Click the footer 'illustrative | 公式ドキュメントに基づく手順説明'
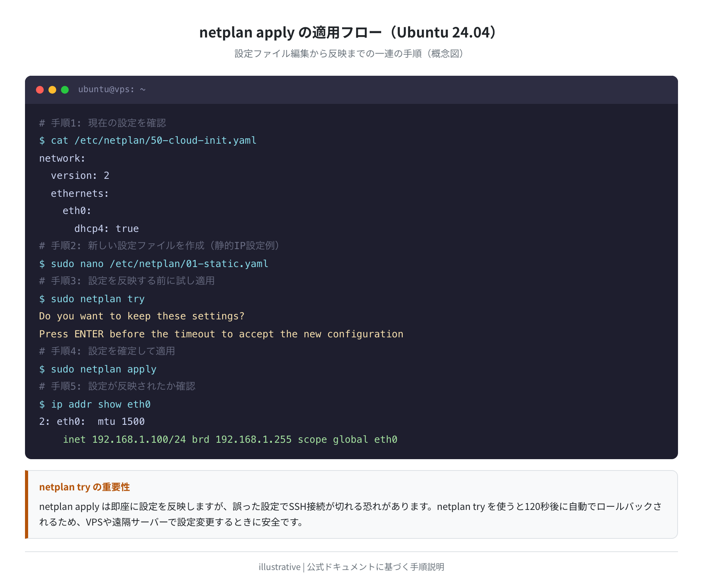Viewport: 703px width, 588px height. (x=351, y=567)
